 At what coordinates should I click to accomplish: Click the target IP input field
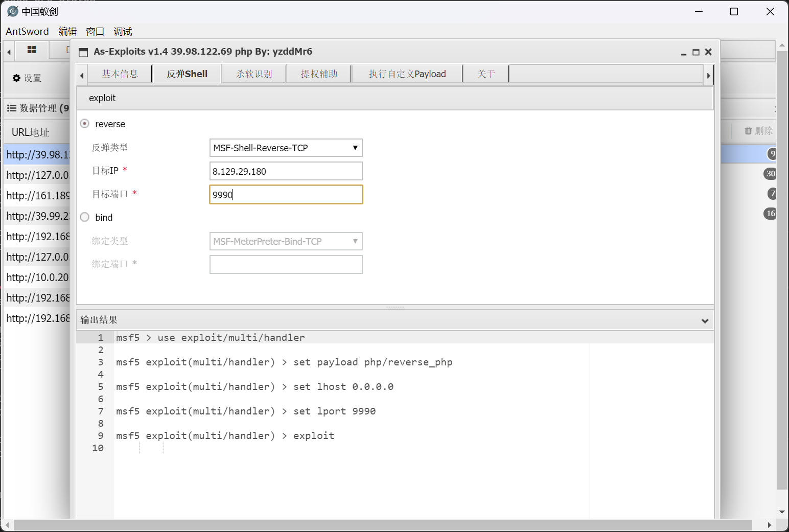pyautogui.click(x=286, y=171)
